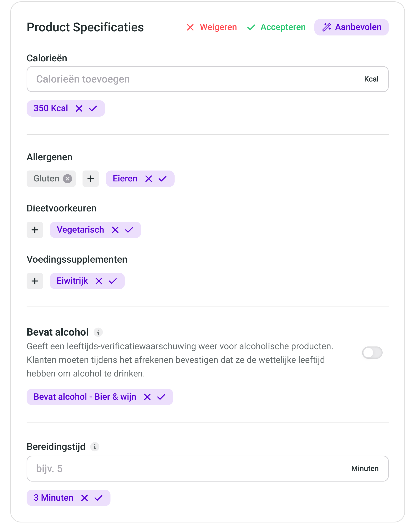Toggle the Bevat alcohol switch
The width and height of the screenshot is (416, 532).
click(372, 353)
